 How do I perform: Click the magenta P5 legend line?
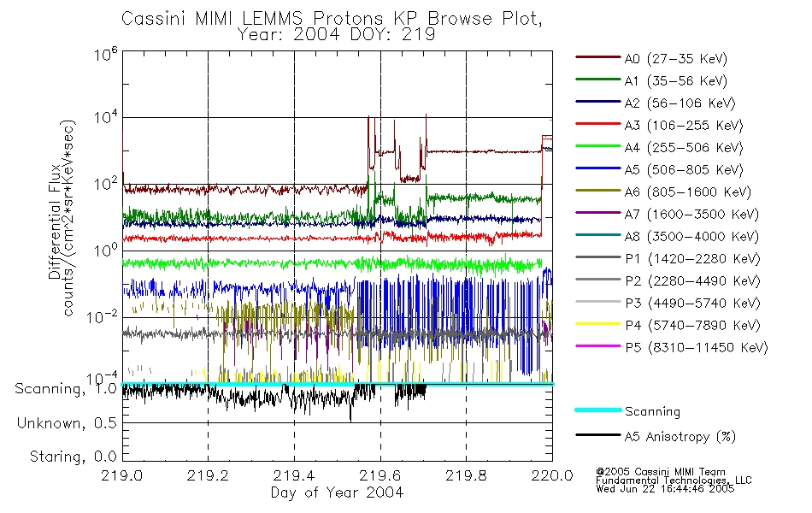(x=598, y=345)
